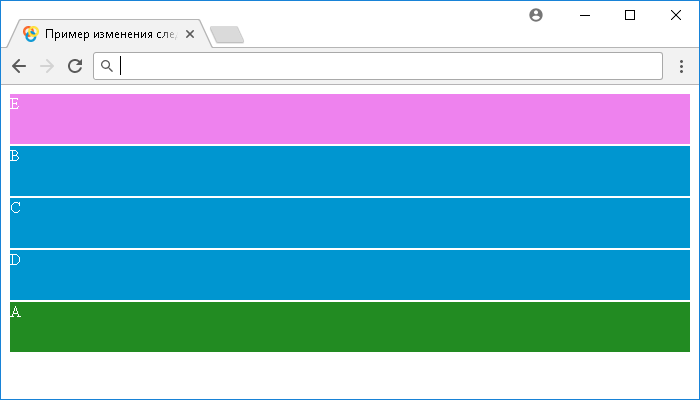Click the blue block labeled C

click(350, 223)
